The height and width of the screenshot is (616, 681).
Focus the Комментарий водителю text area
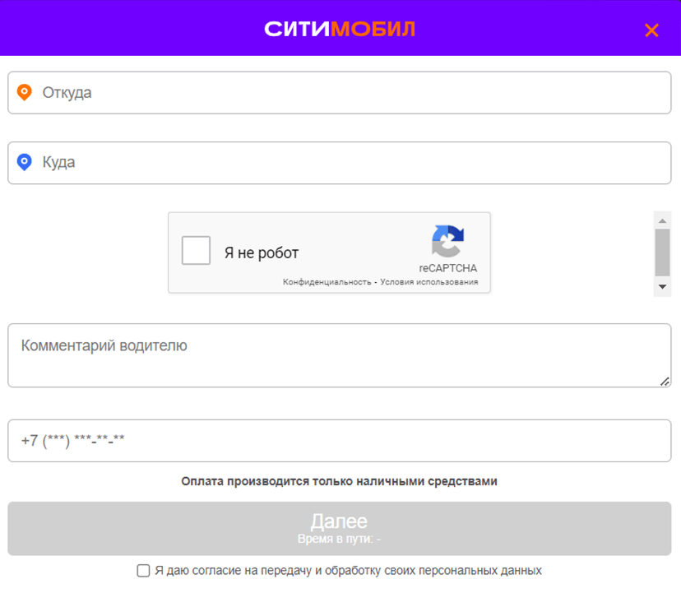pos(340,355)
